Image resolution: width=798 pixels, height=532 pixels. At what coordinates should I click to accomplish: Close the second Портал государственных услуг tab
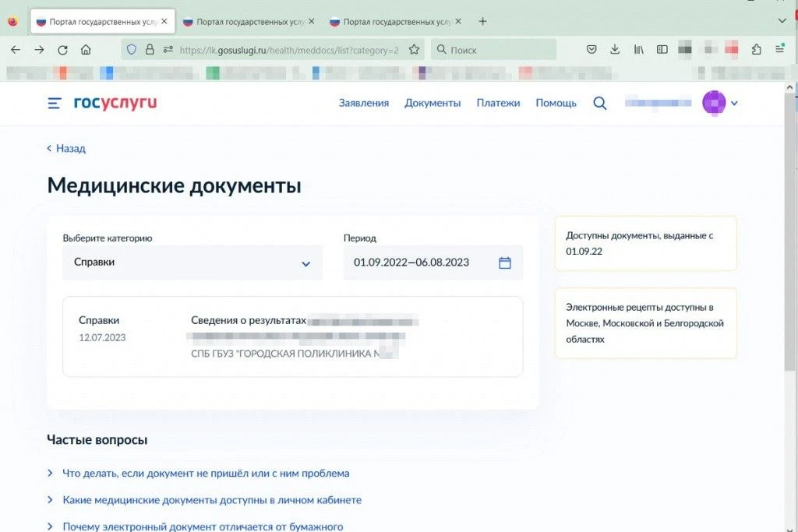point(312,21)
